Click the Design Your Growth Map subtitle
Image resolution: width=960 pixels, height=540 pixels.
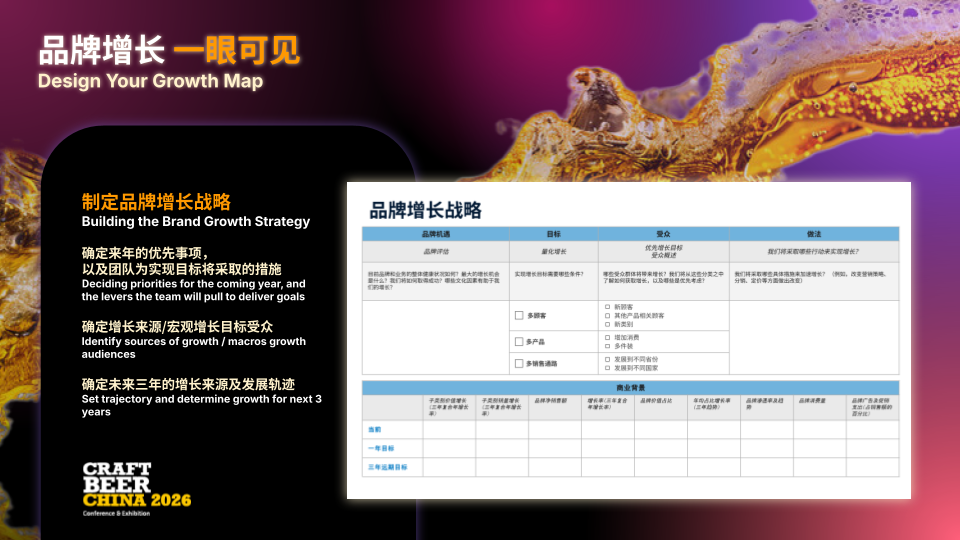click(150, 81)
